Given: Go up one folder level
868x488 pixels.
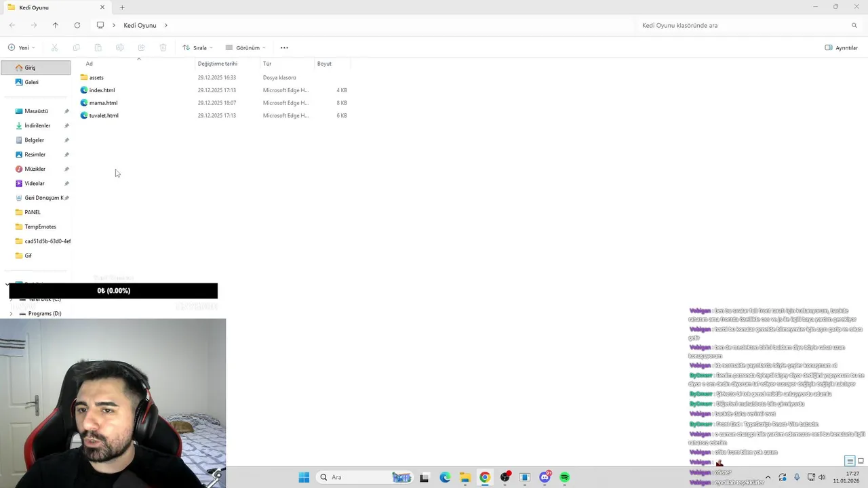Looking at the screenshot, I should (x=56, y=25).
